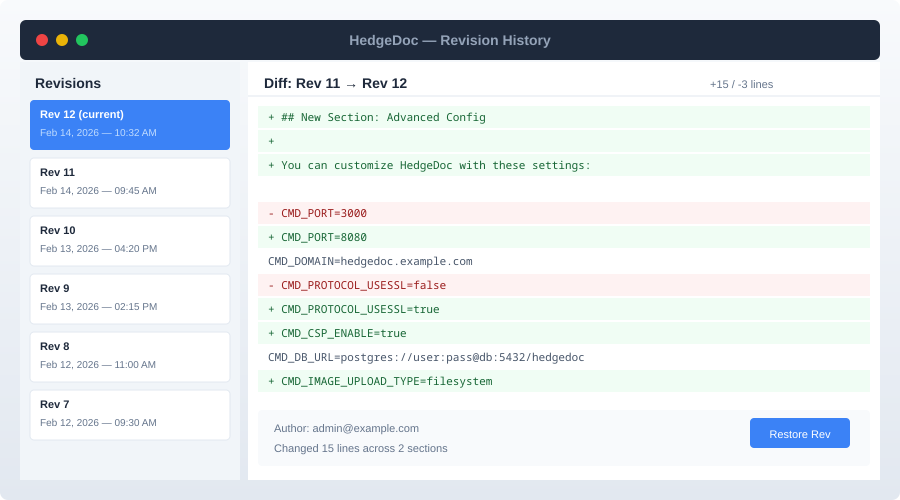Click added line "## New Section: Advanced Config"

tap(564, 117)
